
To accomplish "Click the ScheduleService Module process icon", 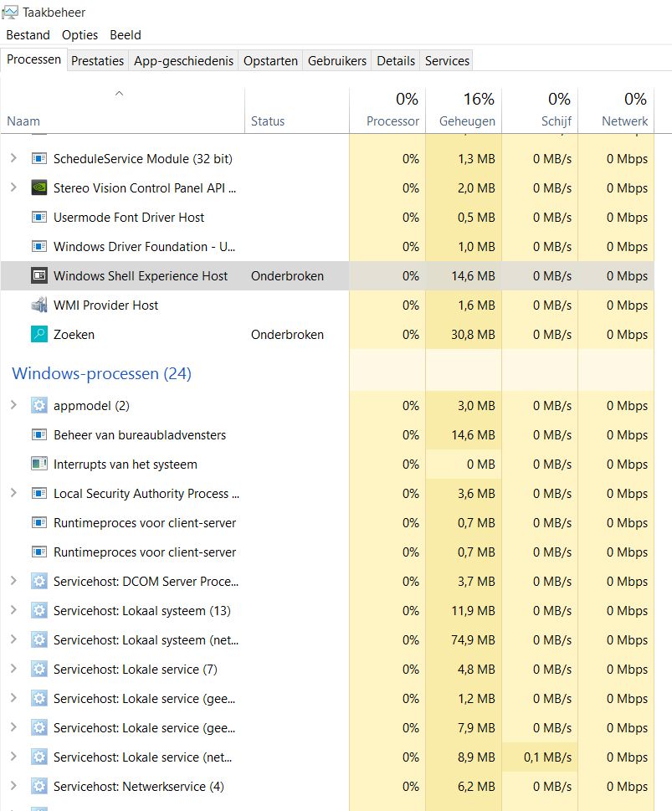I will tap(39, 158).
